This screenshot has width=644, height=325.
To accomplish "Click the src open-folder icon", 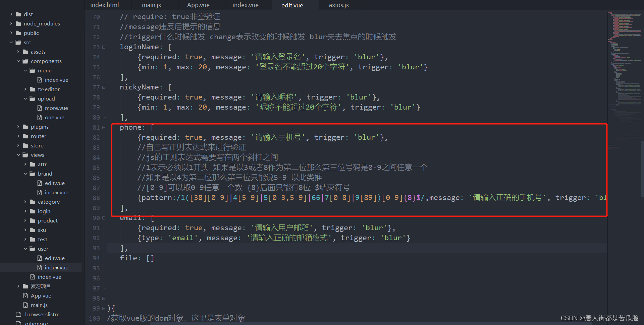I will (x=18, y=42).
